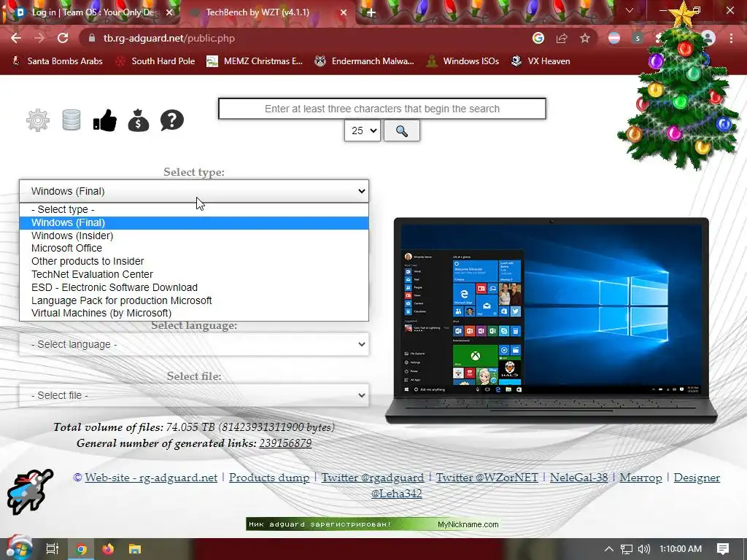Close the Team OS login tab
This screenshot has width=747, height=560.
click(x=169, y=12)
